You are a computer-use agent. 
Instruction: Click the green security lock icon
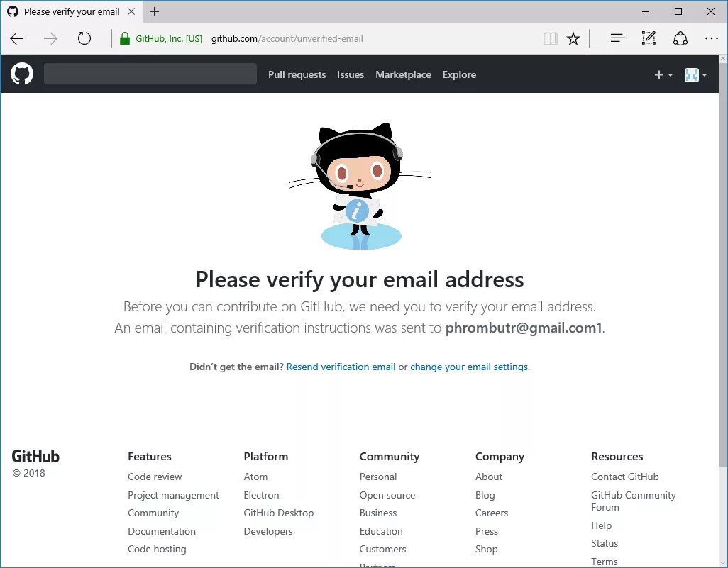click(124, 38)
